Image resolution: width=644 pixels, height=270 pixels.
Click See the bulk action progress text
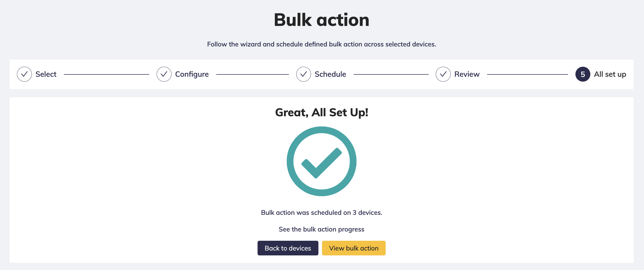click(321, 229)
